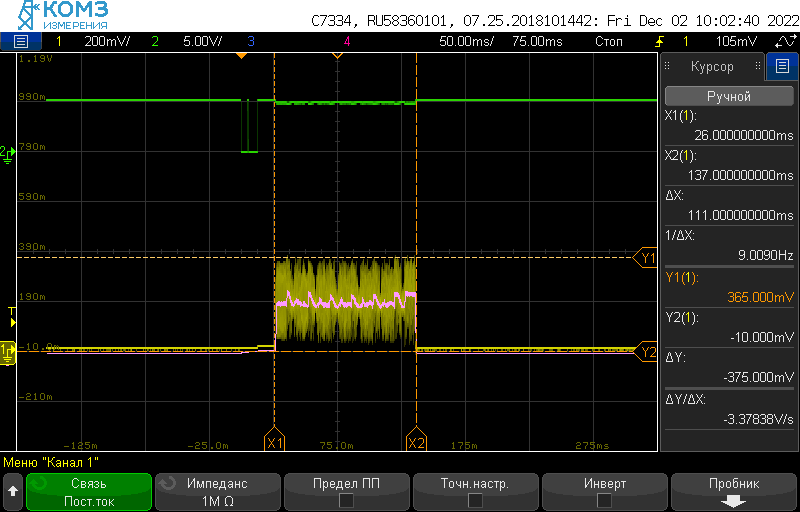Click the 200mV/ channel 1 scale

pos(107,42)
